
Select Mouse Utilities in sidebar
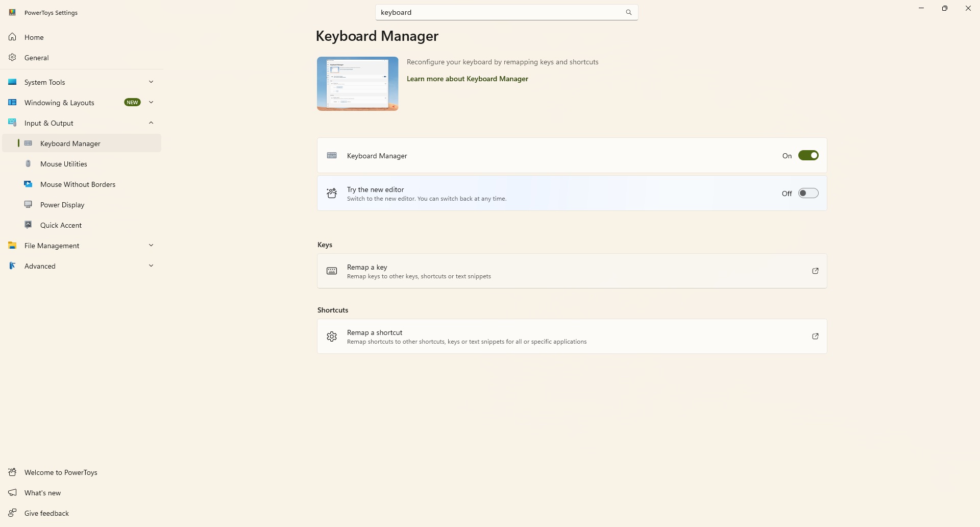point(82,164)
